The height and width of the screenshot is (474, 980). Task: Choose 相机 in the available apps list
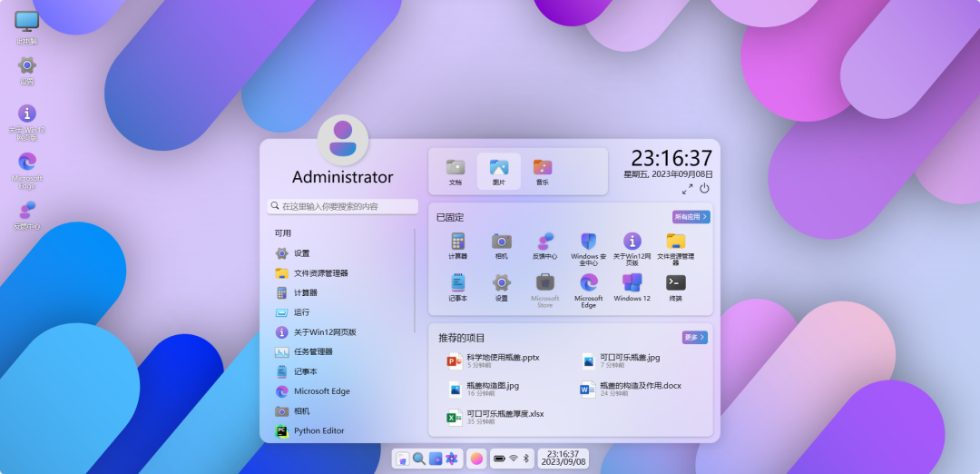pyautogui.click(x=340, y=410)
